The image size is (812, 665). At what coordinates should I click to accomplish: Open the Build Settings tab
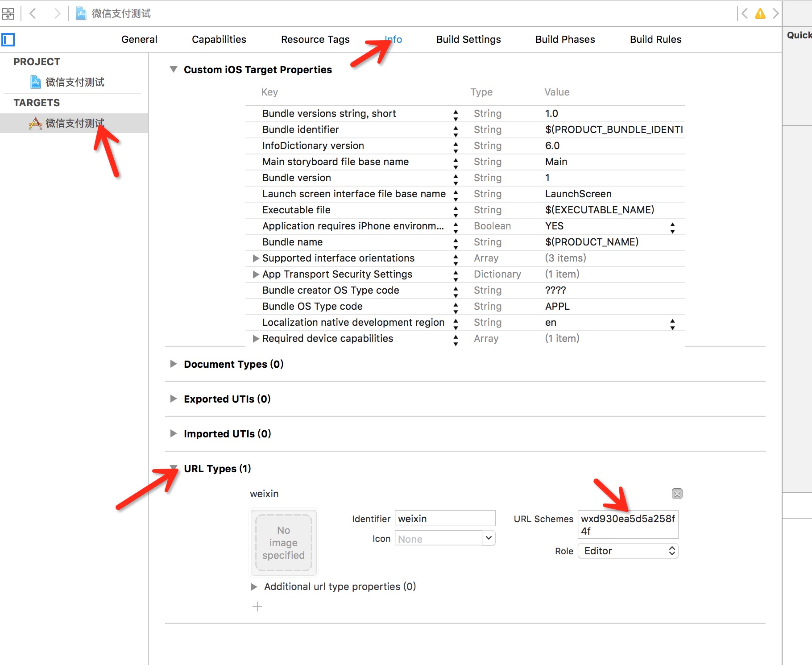(x=468, y=39)
